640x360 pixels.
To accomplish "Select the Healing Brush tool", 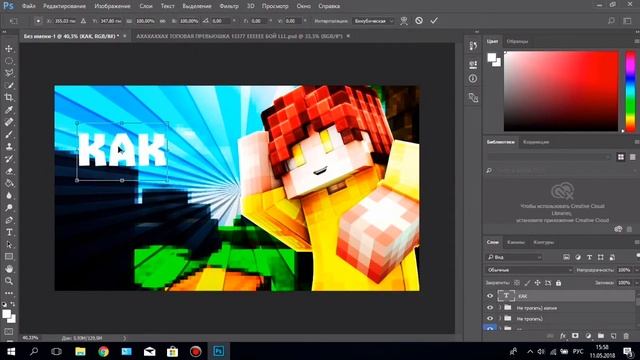I will click(9, 122).
